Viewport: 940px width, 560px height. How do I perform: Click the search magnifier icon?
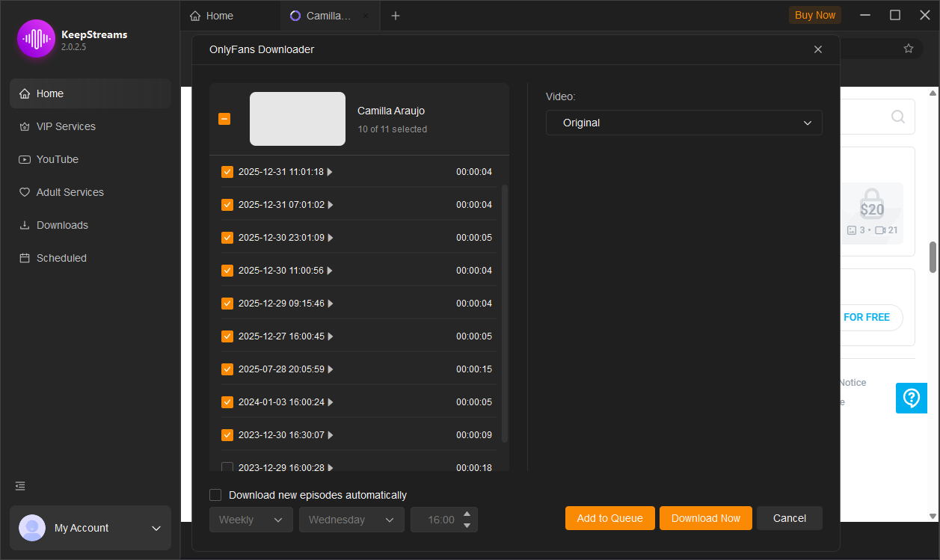[898, 117]
